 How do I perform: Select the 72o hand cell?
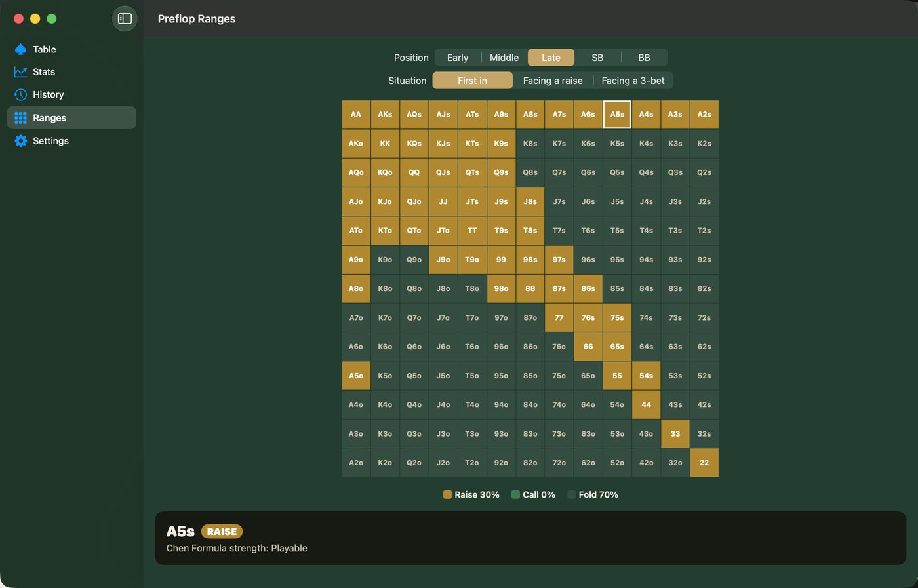coord(559,463)
